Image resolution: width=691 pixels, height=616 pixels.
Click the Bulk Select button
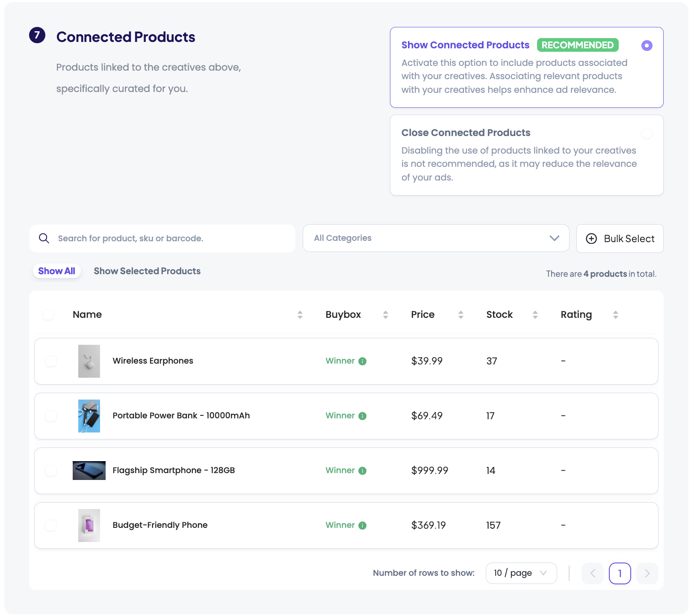click(x=620, y=239)
